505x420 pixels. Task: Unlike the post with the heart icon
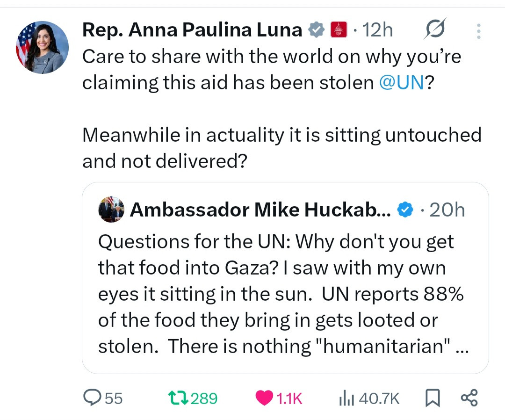(x=266, y=398)
